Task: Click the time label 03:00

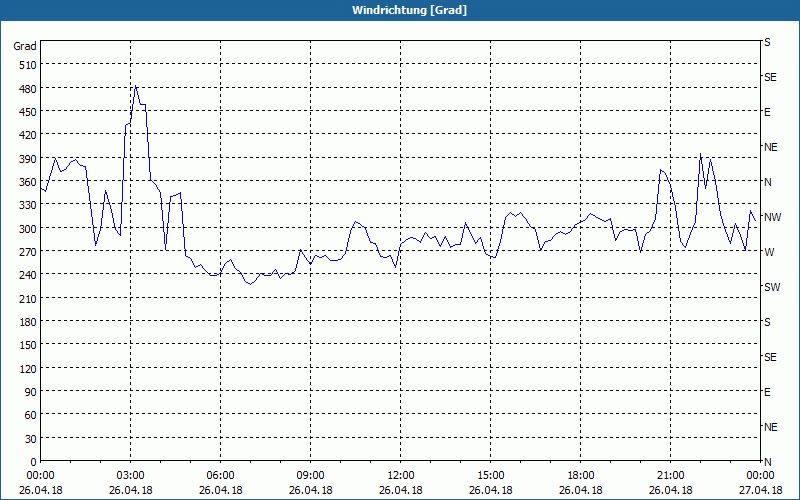Action: click(131, 476)
